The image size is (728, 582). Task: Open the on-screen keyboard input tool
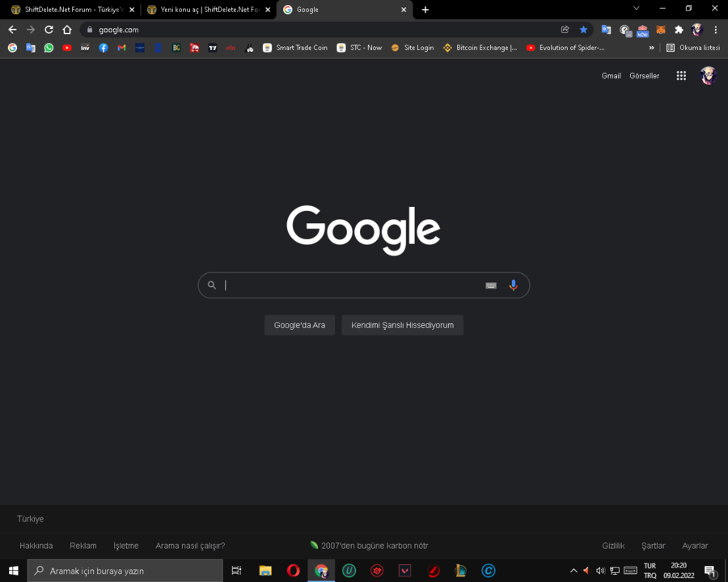[x=491, y=285]
